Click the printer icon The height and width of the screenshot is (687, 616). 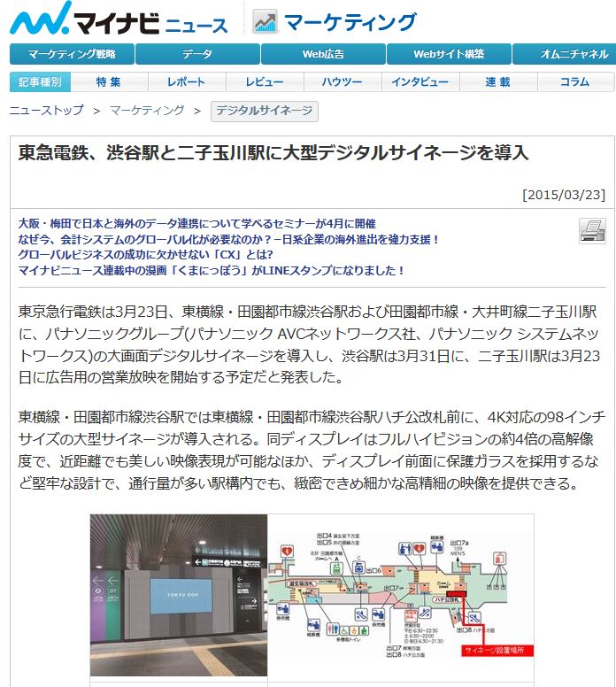[592, 231]
